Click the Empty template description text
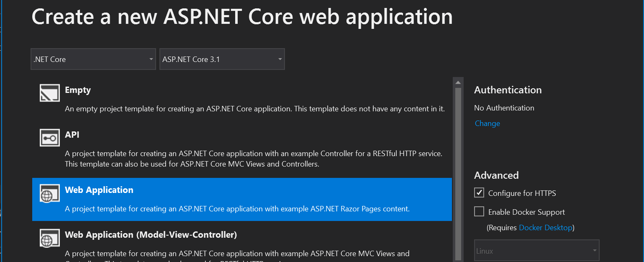The width and height of the screenshot is (644, 262). tap(255, 109)
